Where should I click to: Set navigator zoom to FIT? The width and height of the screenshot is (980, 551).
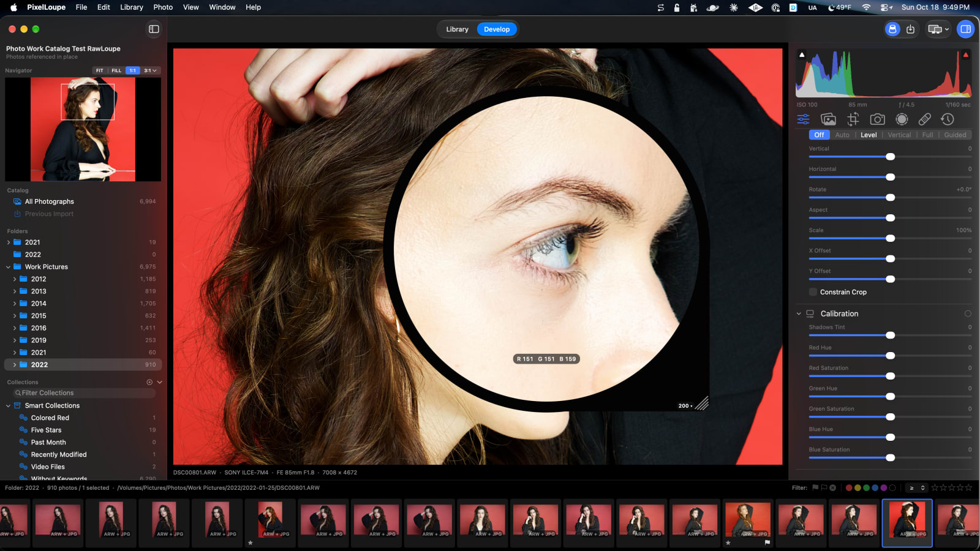(x=100, y=70)
